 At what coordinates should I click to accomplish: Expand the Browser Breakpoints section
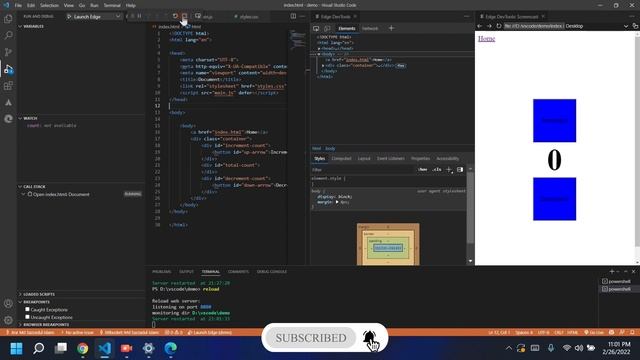[81, 324]
